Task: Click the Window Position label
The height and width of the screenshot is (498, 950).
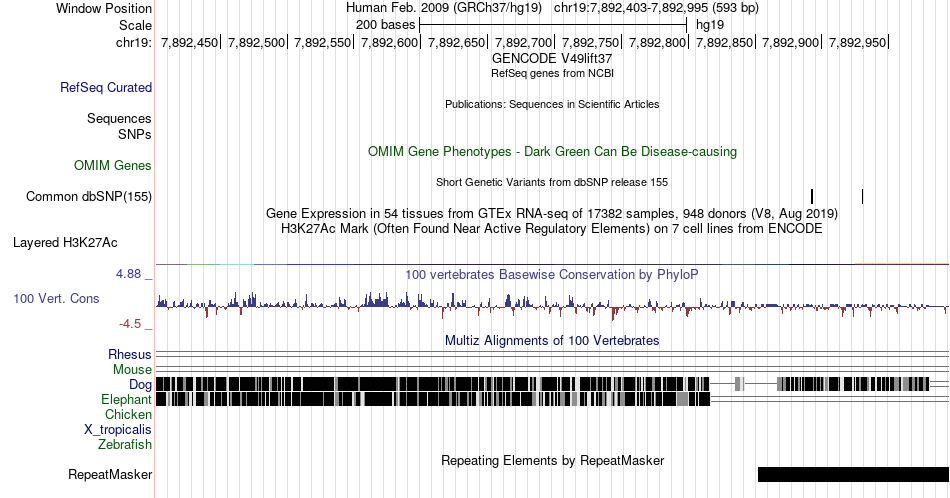Action: (104, 8)
